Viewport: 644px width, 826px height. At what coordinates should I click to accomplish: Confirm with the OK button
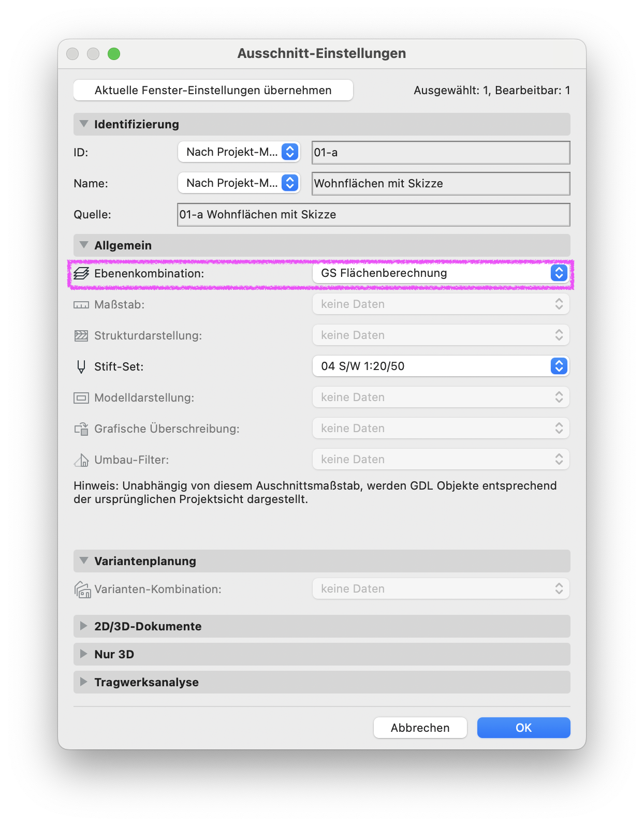[524, 728]
